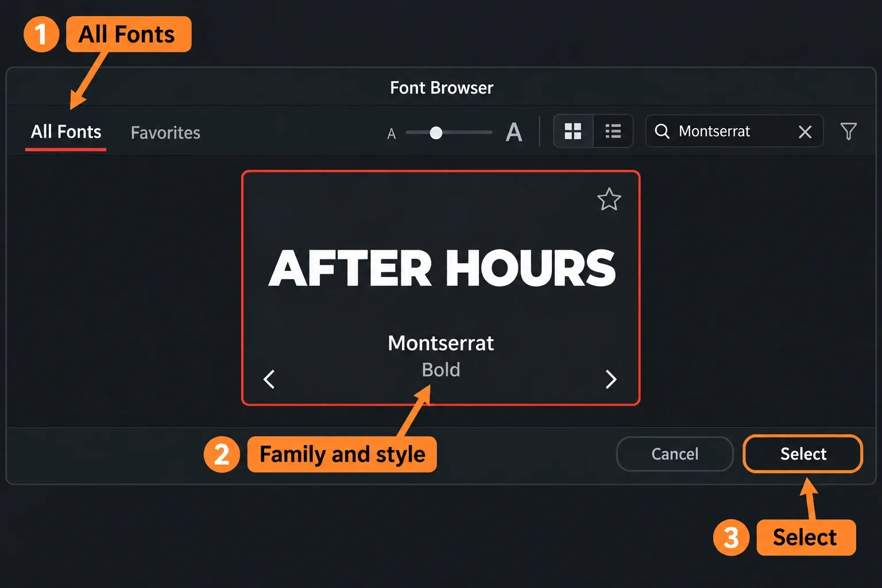Confirm the font with the Select button
This screenshot has height=588, width=882.
tap(803, 454)
